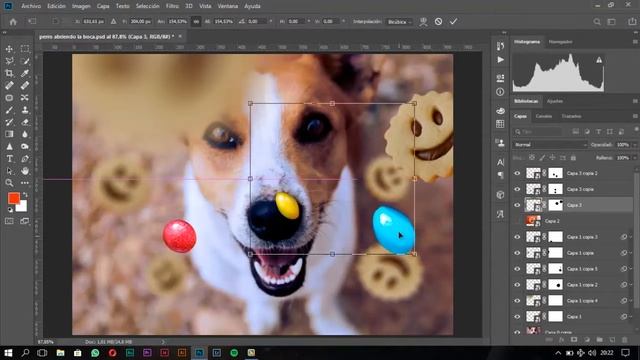Hide the Capa 1 copia 4 layer
640x360 pixels.
click(x=517, y=301)
